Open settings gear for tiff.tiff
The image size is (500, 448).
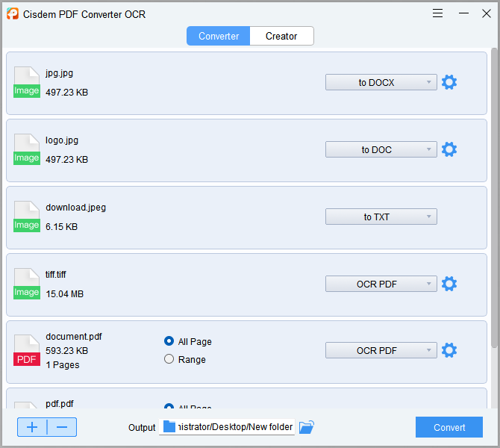point(449,284)
